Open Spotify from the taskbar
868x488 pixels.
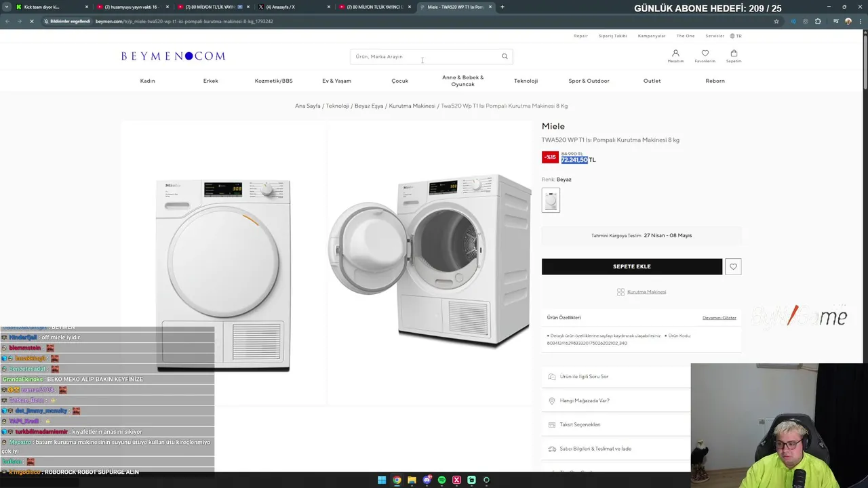[x=441, y=480]
